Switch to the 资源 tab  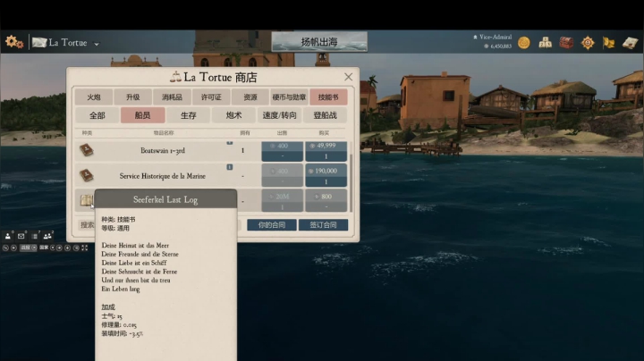[250, 97]
